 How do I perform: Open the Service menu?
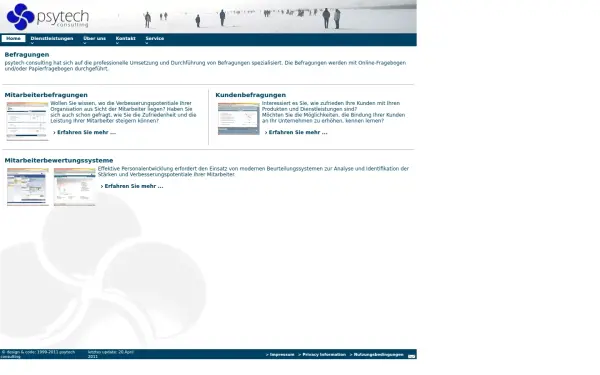coord(155,39)
